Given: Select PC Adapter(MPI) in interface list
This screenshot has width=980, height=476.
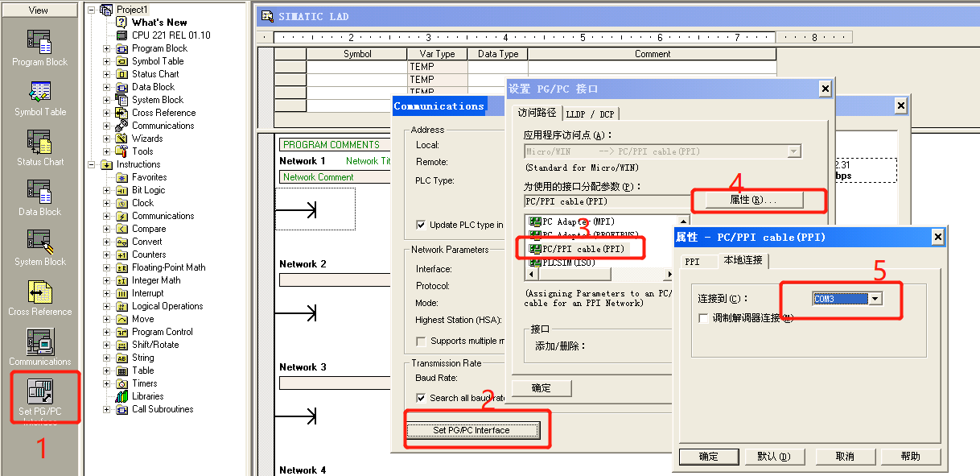Looking at the screenshot, I should pos(571,221).
